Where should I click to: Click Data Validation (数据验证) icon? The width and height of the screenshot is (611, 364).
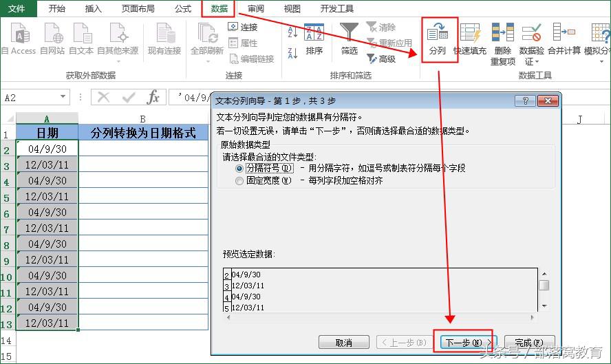tap(531, 34)
